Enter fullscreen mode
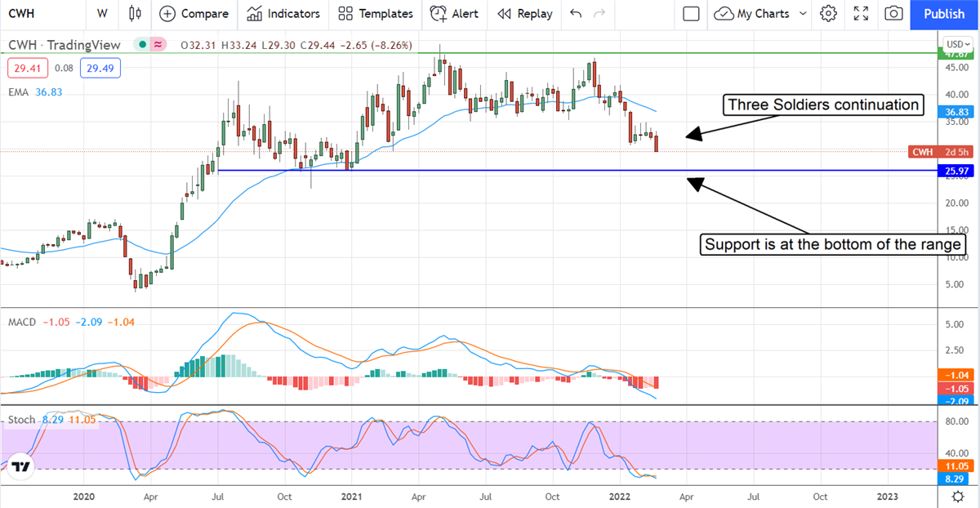The width and height of the screenshot is (980, 508). point(861,13)
